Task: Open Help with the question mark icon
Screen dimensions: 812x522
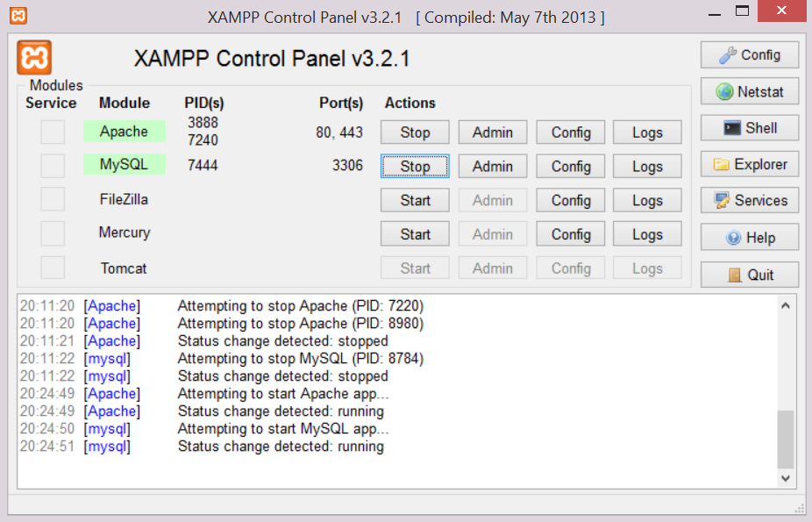Action: 750,238
